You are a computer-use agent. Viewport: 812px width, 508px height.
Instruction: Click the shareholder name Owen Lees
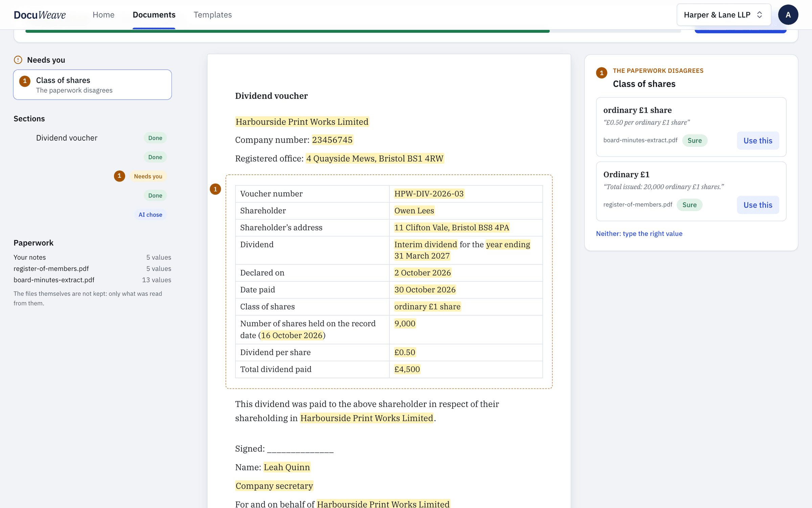(414, 211)
